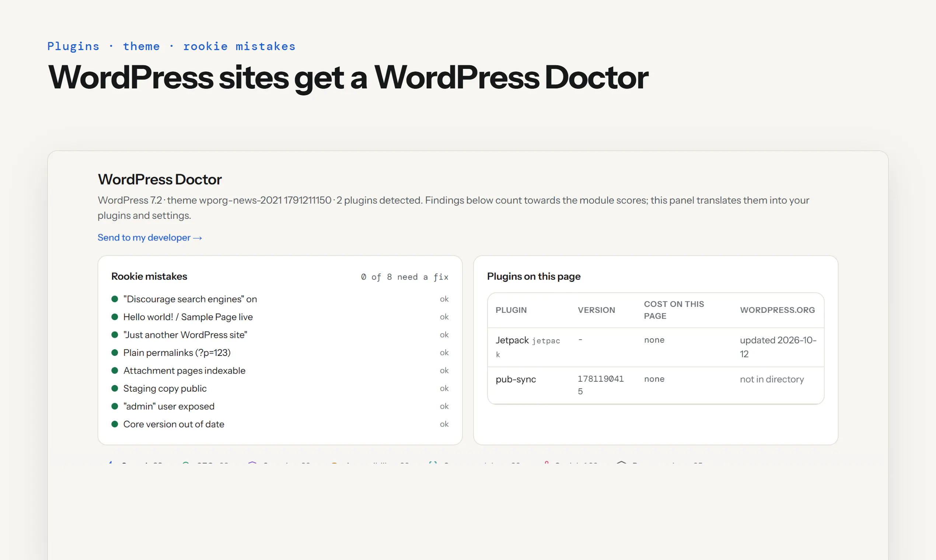The image size is (936, 560).
Task: Click green dot next to Hello world! / Sample Page live
Action: tap(115, 316)
